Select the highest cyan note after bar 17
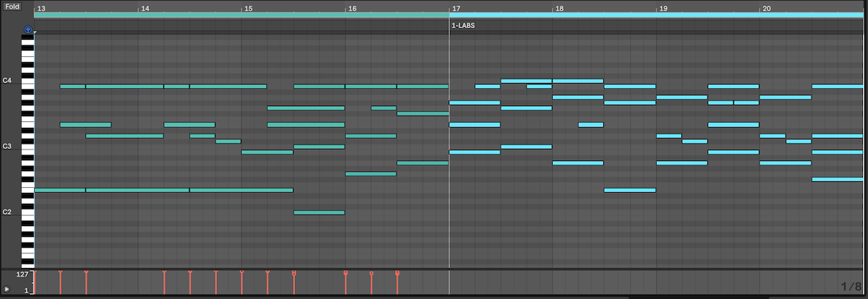Screen dimensions: 868x299 tap(526, 81)
